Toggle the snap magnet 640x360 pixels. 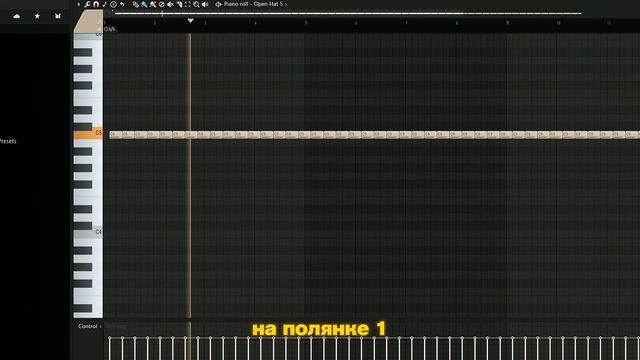[96, 4]
